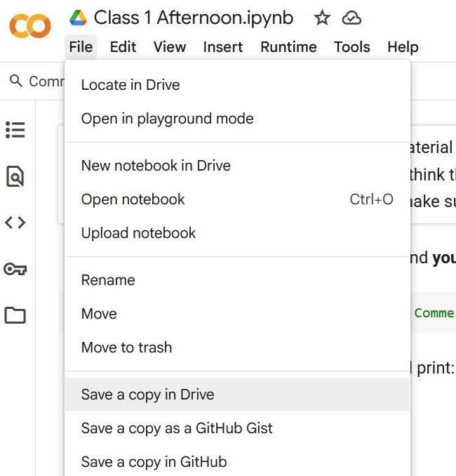Screen dimensions: 456x476
Task: Open the Files folder sidebar icon
Action: click(15, 315)
